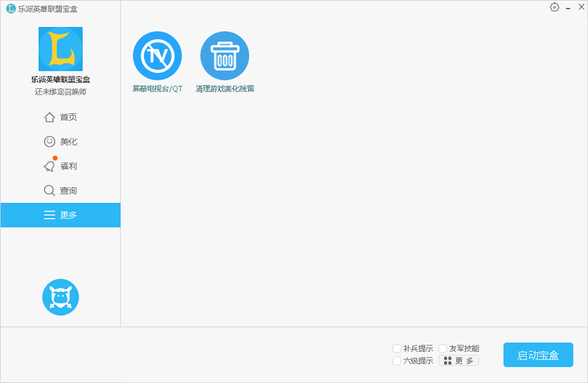Minimize the window
This screenshot has height=383, width=588.
(568, 7)
